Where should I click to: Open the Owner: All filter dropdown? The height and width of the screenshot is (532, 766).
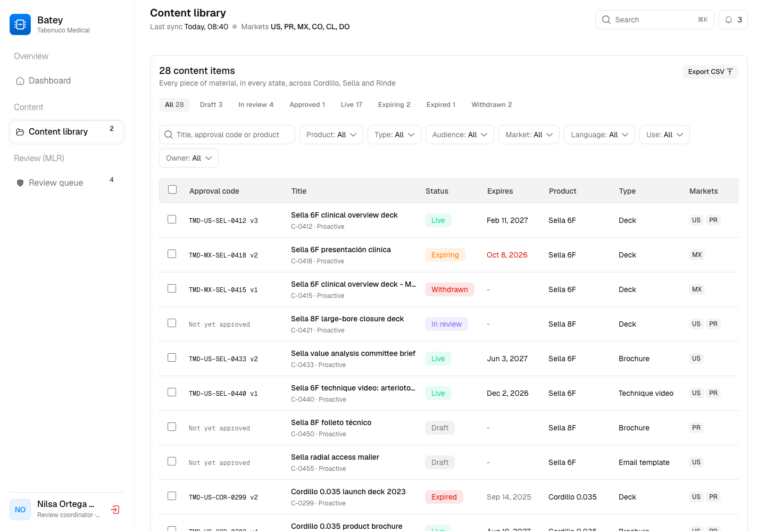click(x=189, y=158)
